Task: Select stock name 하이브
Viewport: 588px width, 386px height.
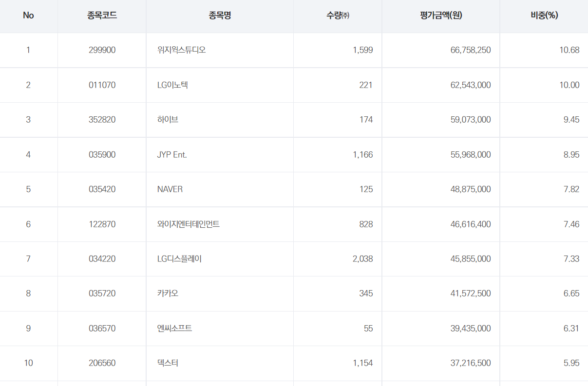Action: [168, 120]
